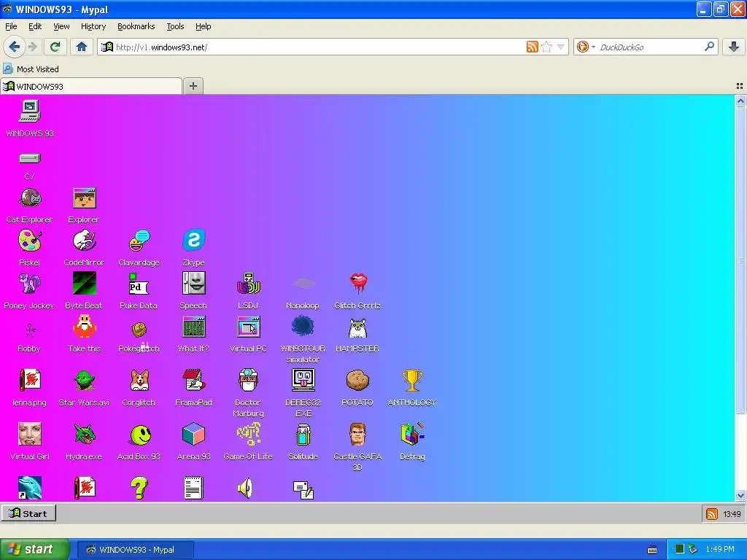Open the Speech app
747x560 pixels.
(193, 291)
